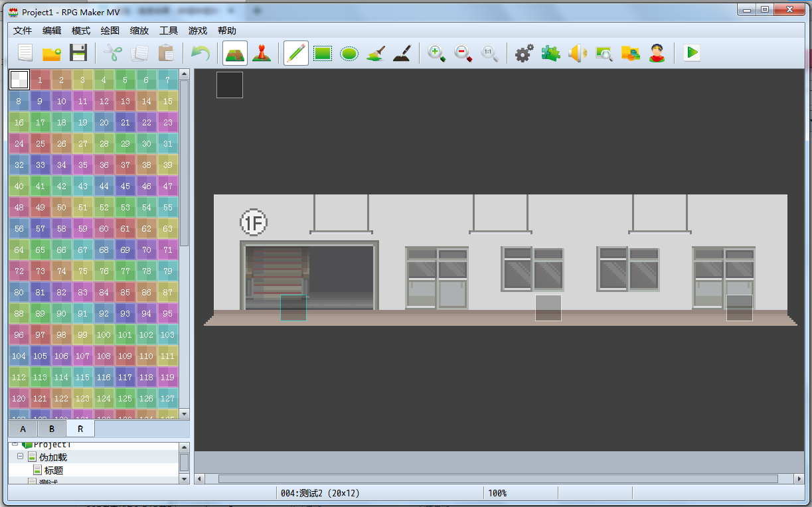Open the Character Generator icon
The height and width of the screenshot is (507, 812).
coord(657,53)
